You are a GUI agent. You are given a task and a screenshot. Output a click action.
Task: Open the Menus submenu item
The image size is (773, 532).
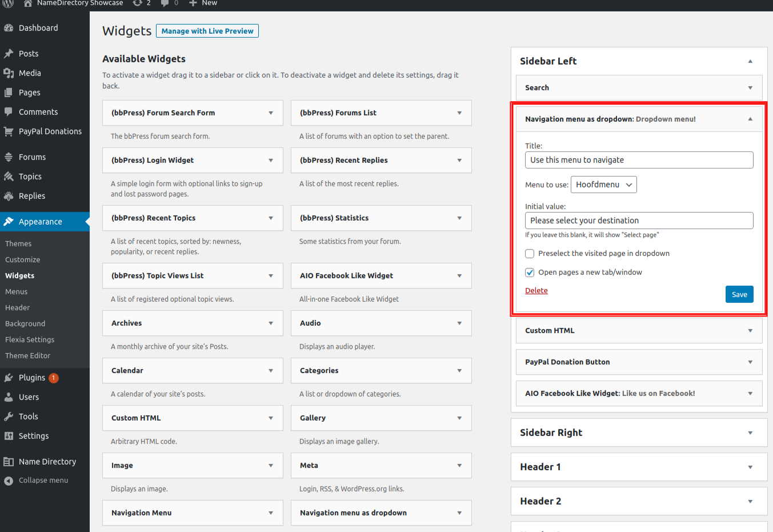[17, 291]
